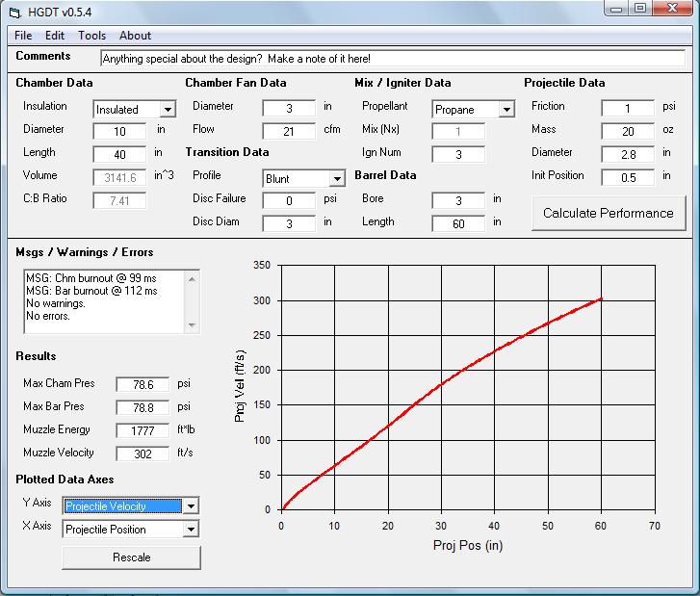Open the Y Axis plotted data dropdown

point(191,506)
